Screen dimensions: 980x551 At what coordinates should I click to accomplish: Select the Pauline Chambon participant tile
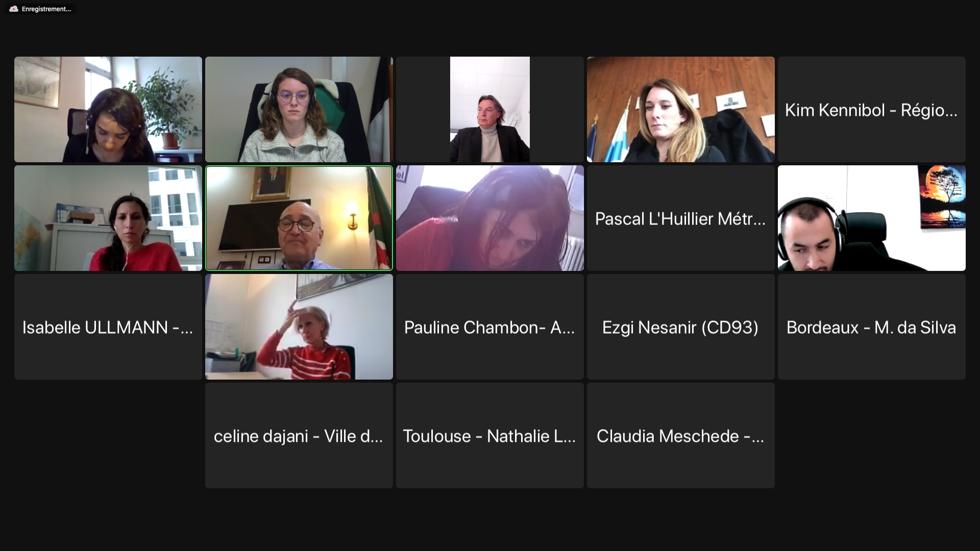[x=489, y=327]
